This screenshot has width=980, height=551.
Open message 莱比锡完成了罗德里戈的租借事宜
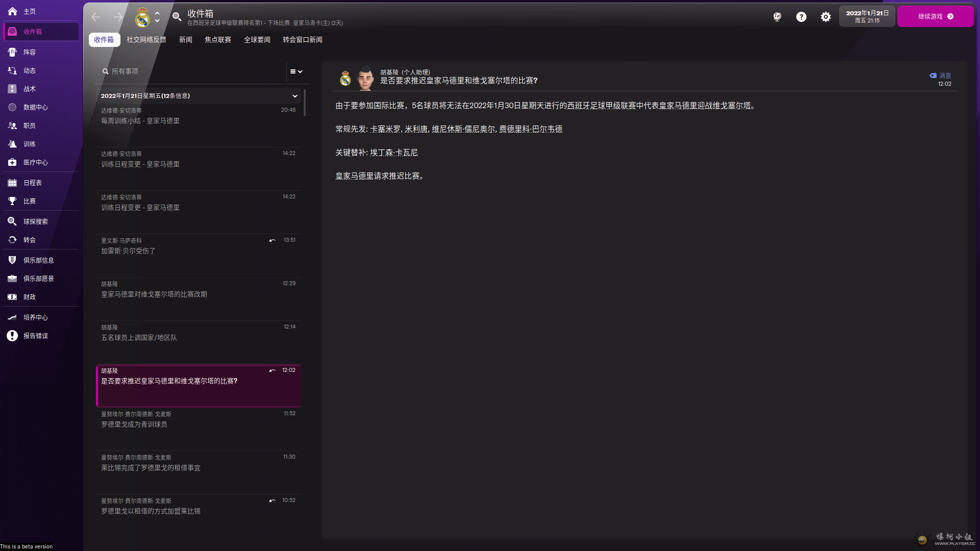coord(199,472)
